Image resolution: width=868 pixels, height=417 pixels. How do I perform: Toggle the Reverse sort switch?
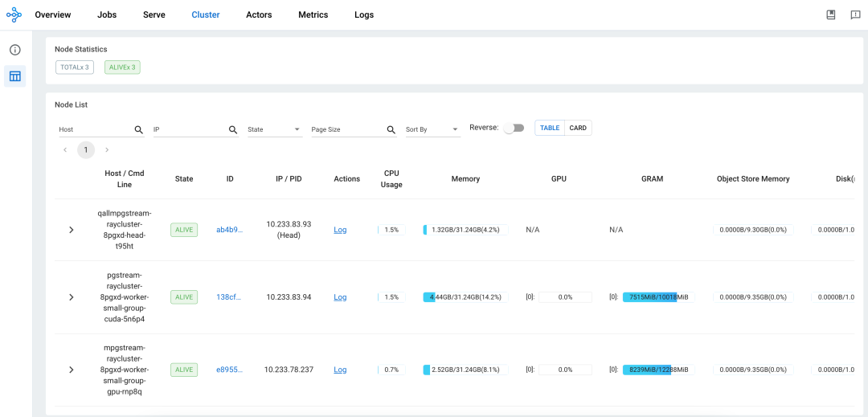513,128
